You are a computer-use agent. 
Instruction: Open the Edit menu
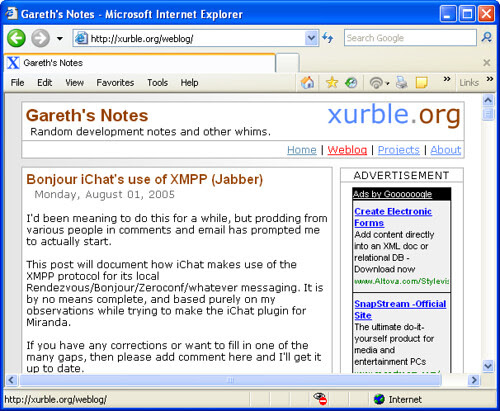point(44,83)
